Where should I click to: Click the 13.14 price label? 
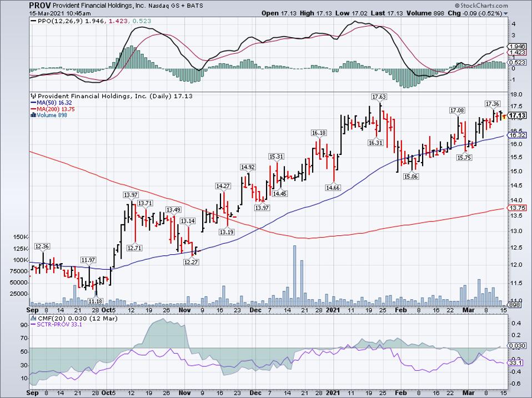[x=188, y=221]
